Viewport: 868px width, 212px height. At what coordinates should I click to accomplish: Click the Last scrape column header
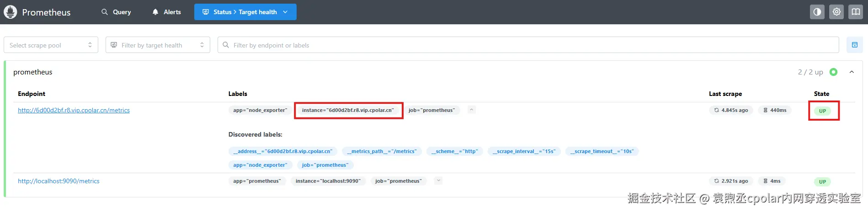click(725, 94)
